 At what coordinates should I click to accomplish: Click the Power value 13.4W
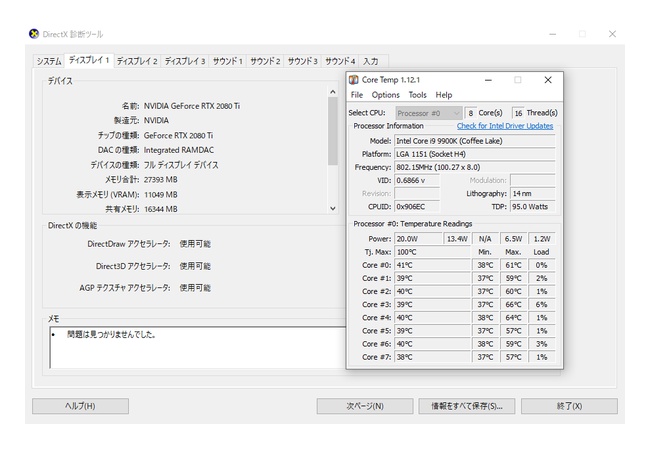[x=457, y=239]
